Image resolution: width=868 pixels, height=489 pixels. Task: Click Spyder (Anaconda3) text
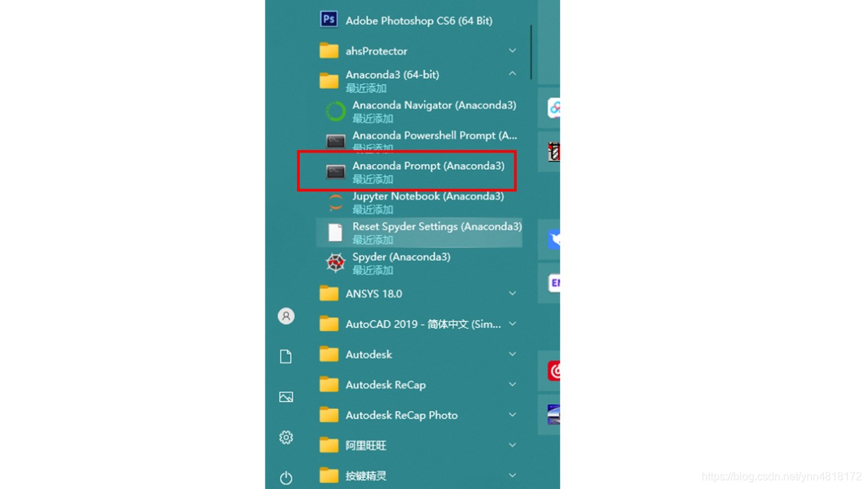point(401,257)
